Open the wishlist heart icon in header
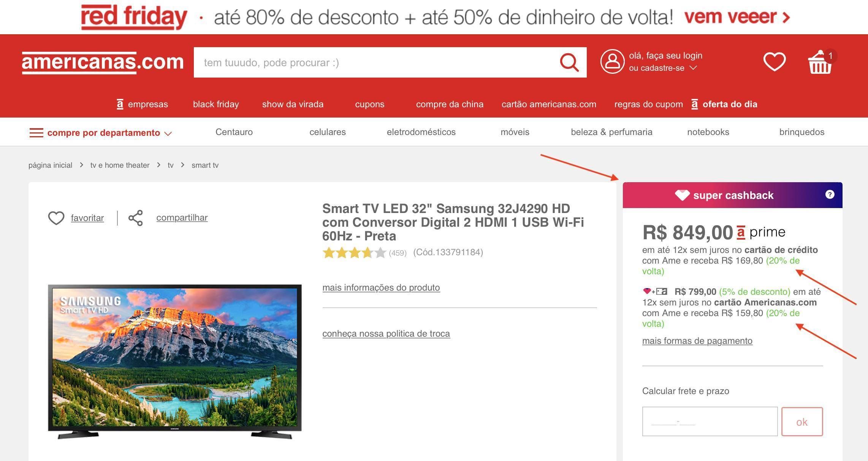 (775, 62)
